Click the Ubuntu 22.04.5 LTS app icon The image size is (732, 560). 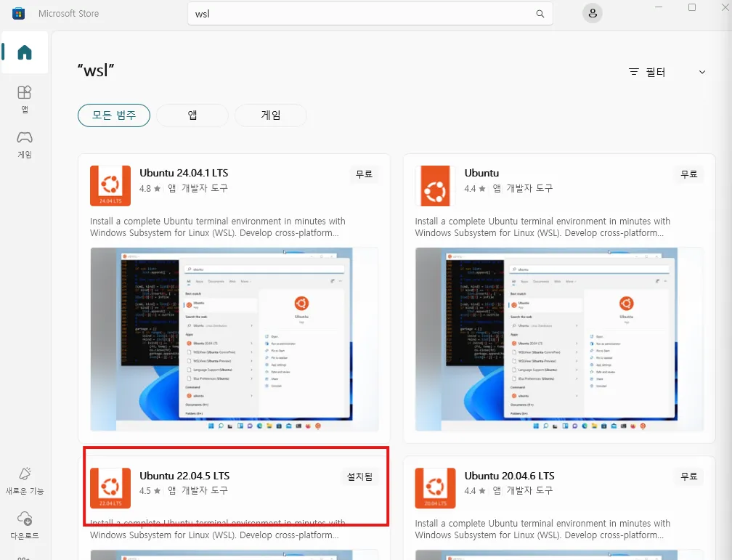pyautogui.click(x=110, y=488)
